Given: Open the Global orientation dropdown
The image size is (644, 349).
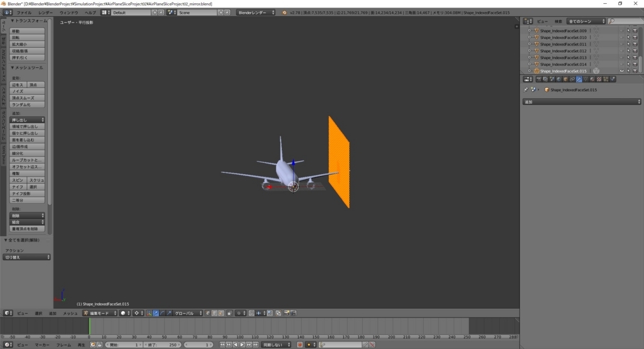Looking at the screenshot, I should click(x=187, y=313).
